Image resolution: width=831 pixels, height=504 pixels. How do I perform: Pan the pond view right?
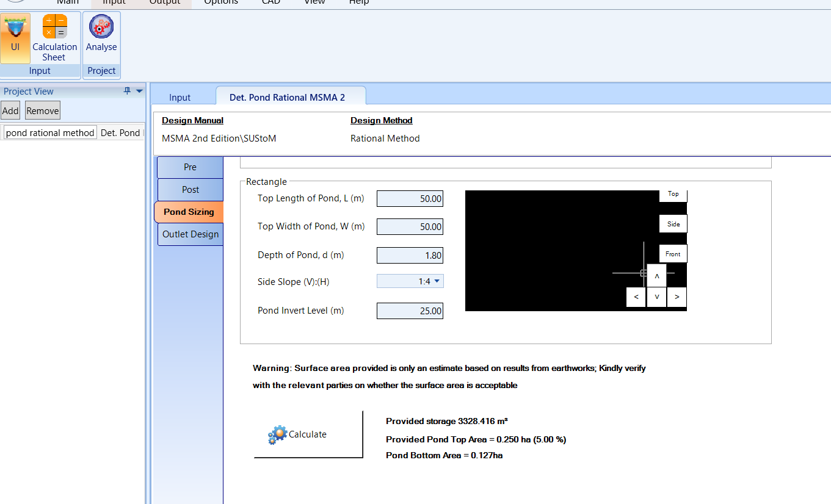(677, 297)
